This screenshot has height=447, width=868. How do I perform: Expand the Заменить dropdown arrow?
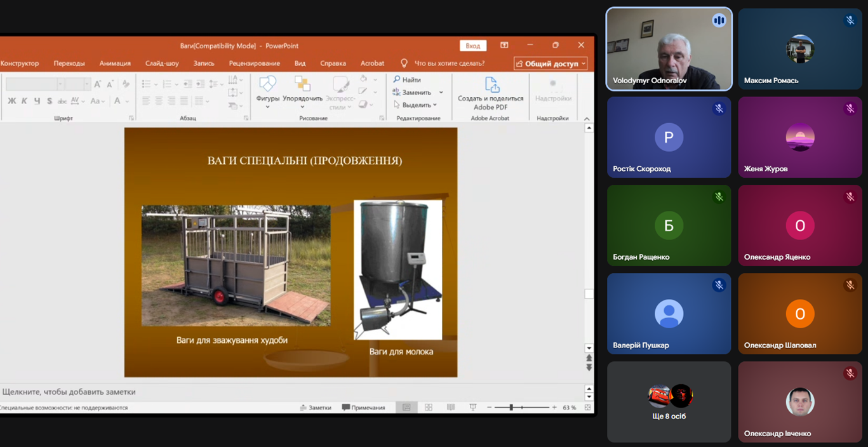(x=441, y=93)
